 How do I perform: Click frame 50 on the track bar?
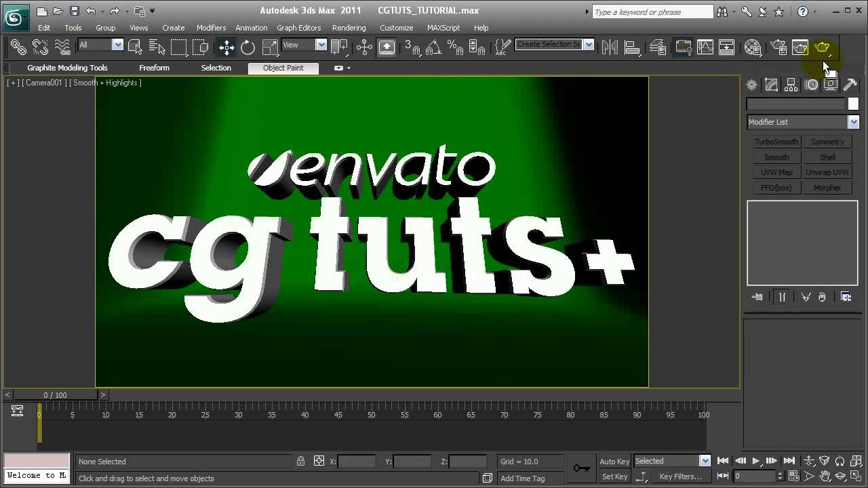371,415
